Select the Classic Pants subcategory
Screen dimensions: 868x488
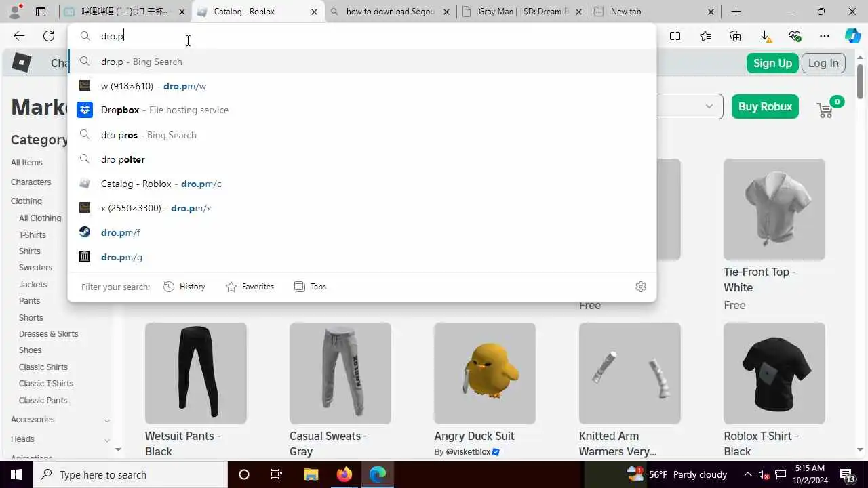point(43,401)
